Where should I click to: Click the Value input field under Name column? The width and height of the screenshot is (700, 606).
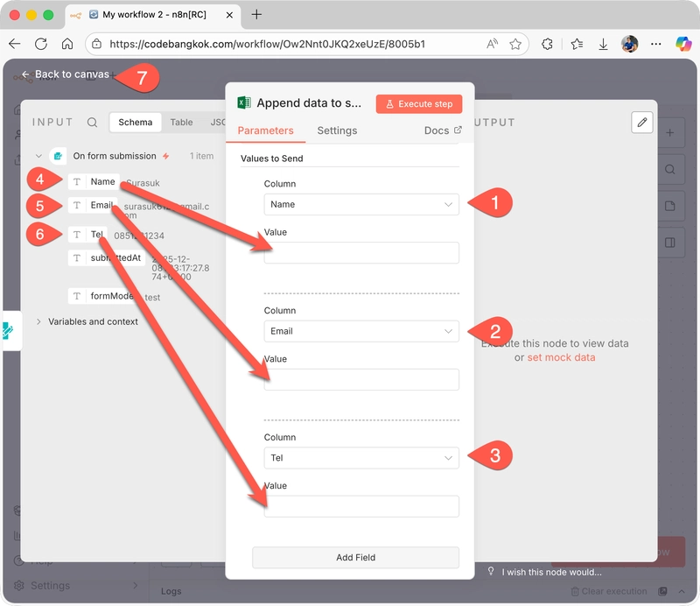[x=360, y=253]
